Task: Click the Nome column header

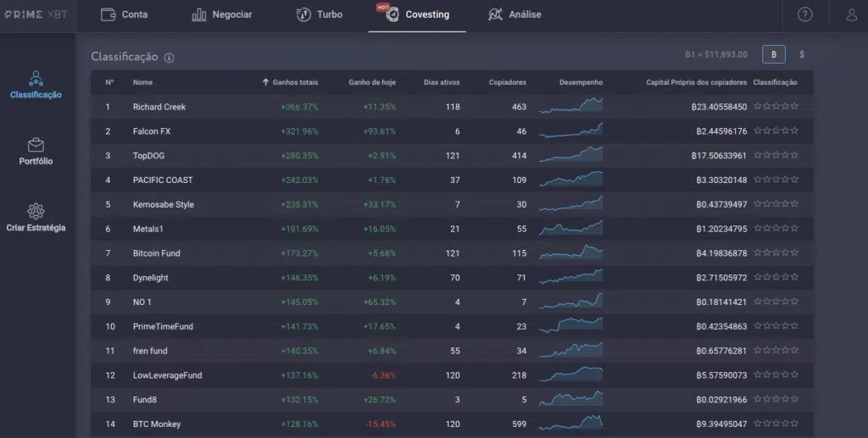Action: (142, 82)
